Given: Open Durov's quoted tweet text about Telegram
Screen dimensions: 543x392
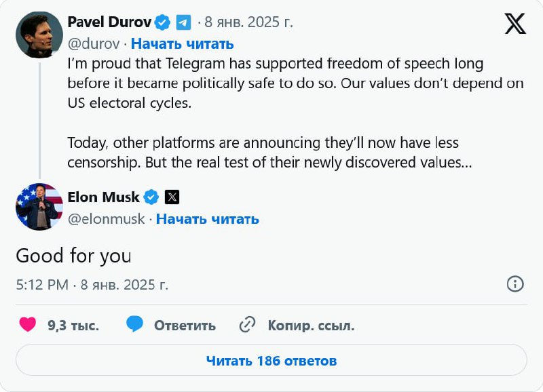Looking at the screenshot, I should 295,113.
